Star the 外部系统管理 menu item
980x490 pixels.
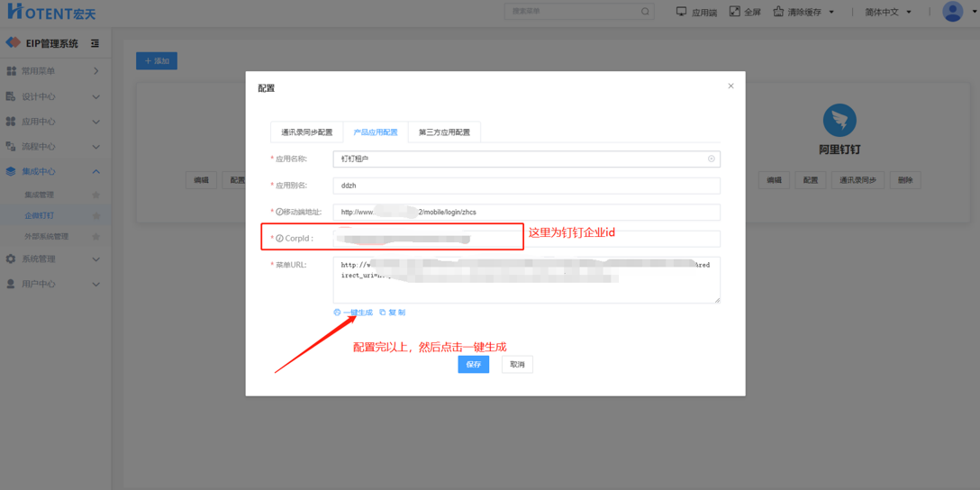pos(95,237)
